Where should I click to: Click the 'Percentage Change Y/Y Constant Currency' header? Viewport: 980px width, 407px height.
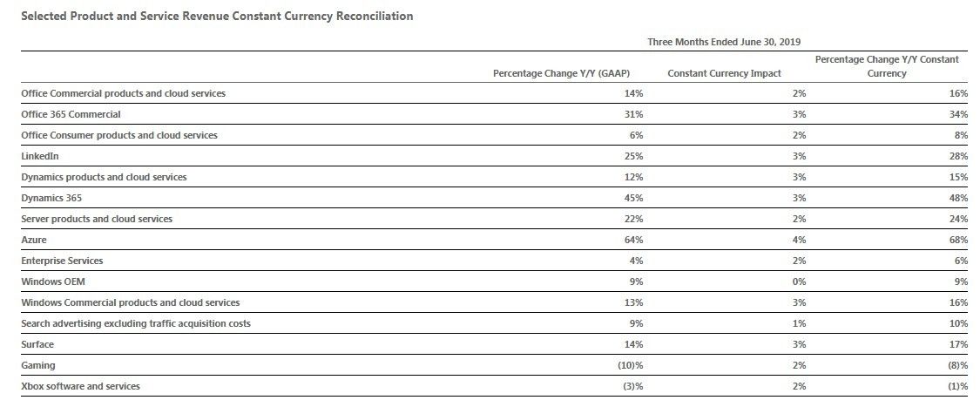pos(887,66)
